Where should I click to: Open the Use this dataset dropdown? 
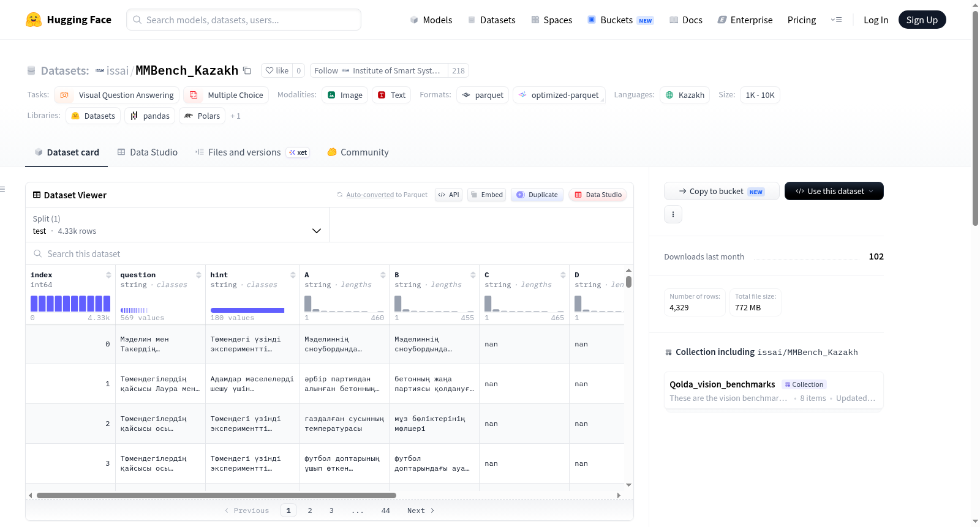(834, 191)
